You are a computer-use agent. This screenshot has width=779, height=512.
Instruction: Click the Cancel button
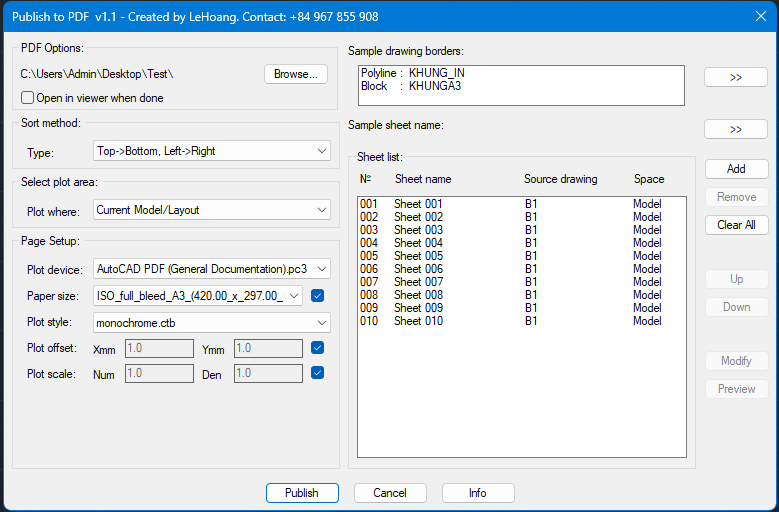(390, 493)
